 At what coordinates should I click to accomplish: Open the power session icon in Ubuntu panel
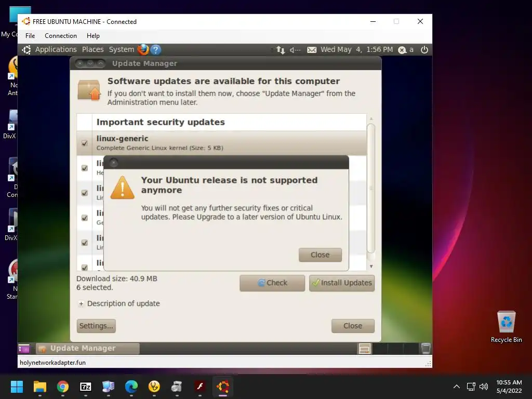(424, 50)
